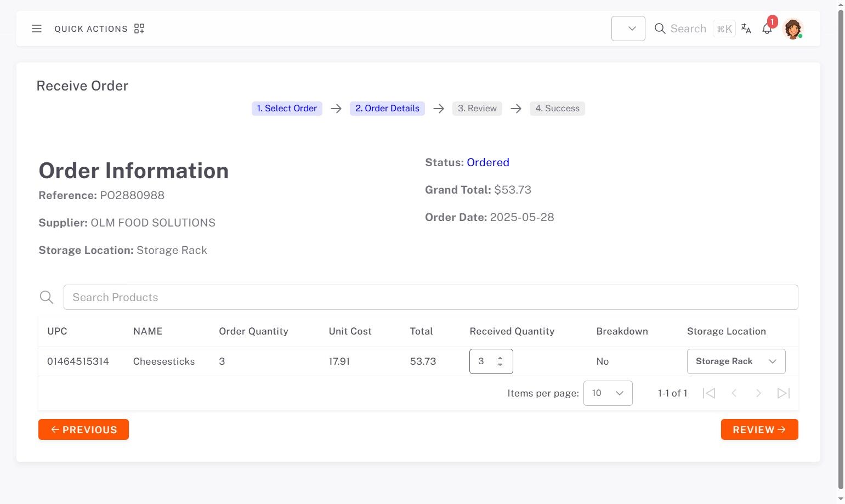Click the Review button
This screenshot has width=845, height=504.
pyautogui.click(x=759, y=429)
